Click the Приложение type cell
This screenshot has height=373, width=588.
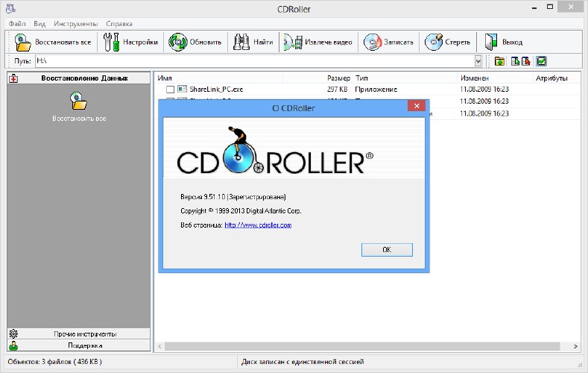(376, 90)
